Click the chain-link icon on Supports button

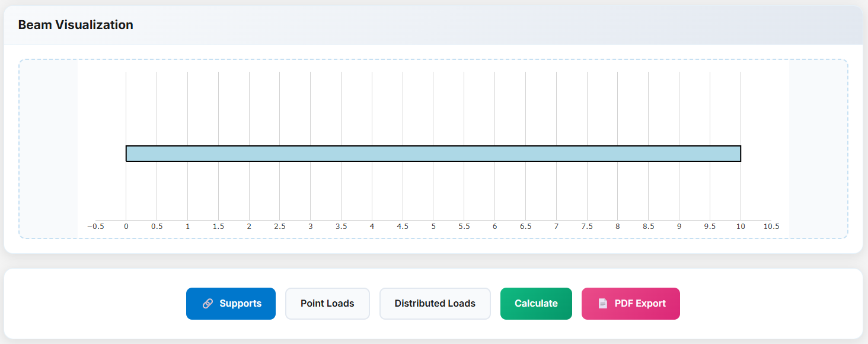208,304
